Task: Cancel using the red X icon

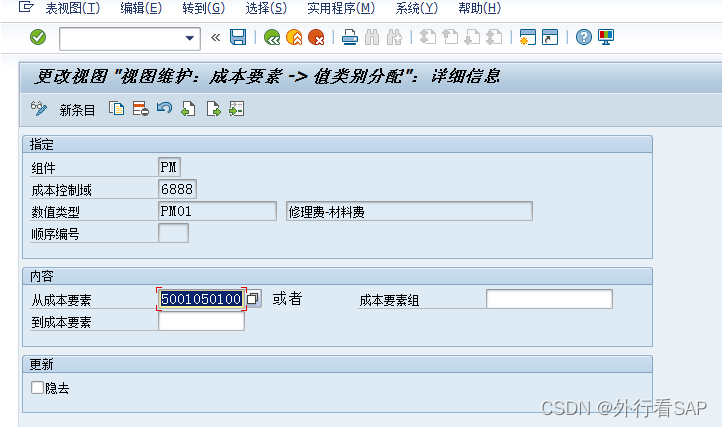Action: point(316,37)
